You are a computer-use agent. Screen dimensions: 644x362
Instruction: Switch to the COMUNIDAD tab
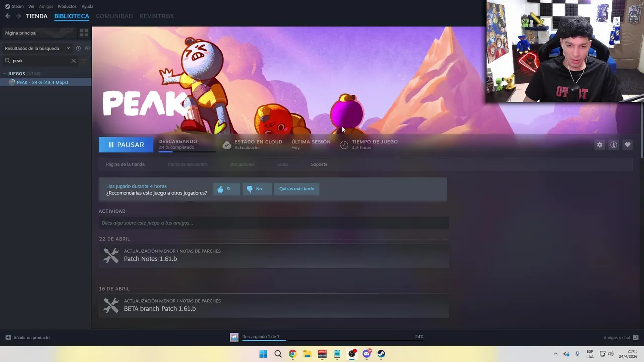114,16
